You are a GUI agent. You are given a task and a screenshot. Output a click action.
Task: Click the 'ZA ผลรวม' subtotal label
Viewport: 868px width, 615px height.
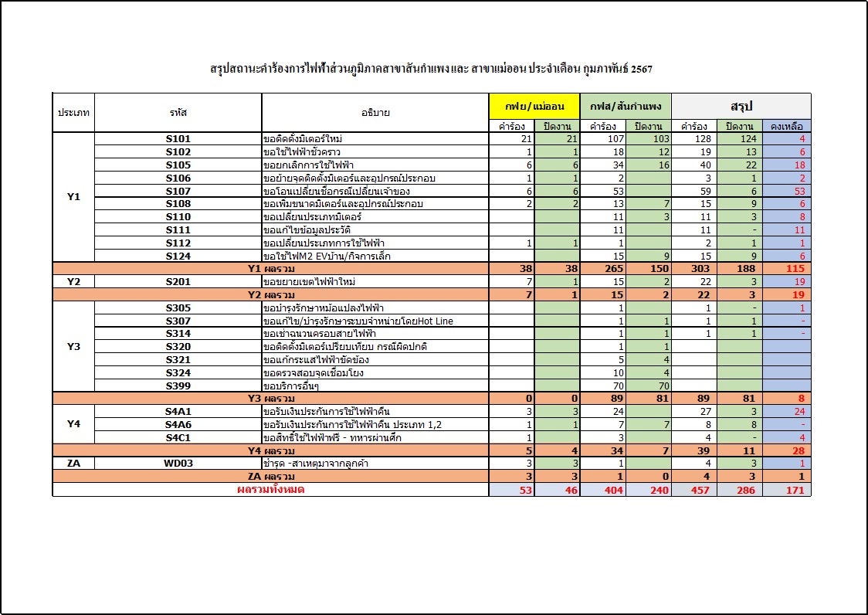(271, 477)
